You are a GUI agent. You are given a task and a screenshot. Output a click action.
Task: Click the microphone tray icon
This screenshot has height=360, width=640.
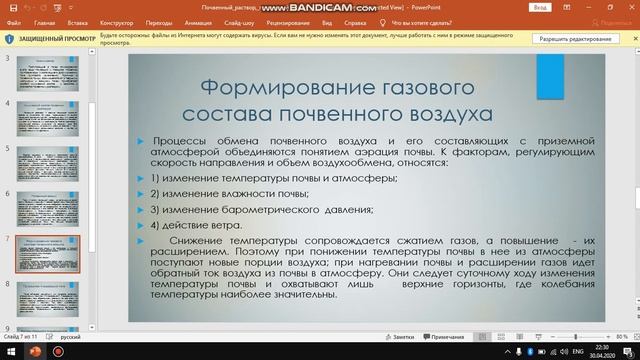pos(518,351)
